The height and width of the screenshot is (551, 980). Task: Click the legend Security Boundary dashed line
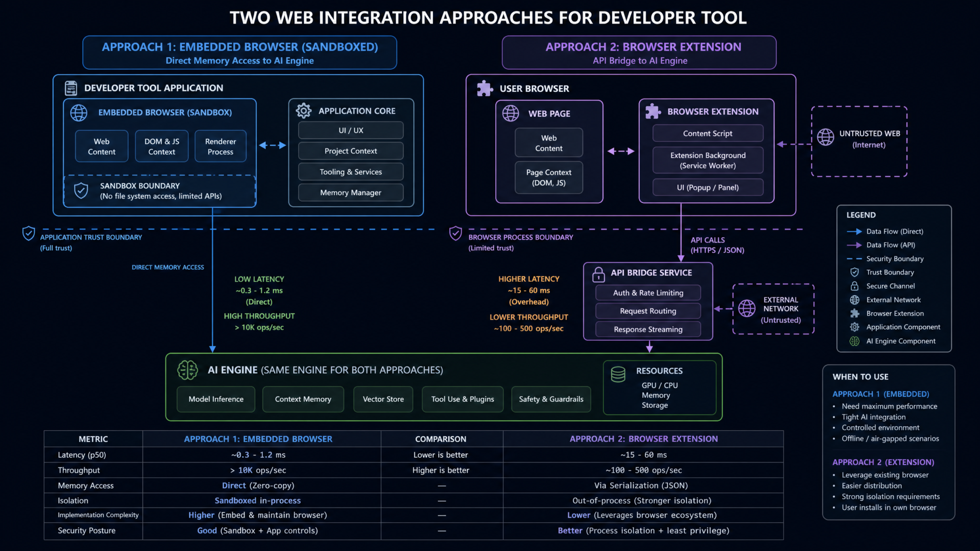click(x=854, y=259)
